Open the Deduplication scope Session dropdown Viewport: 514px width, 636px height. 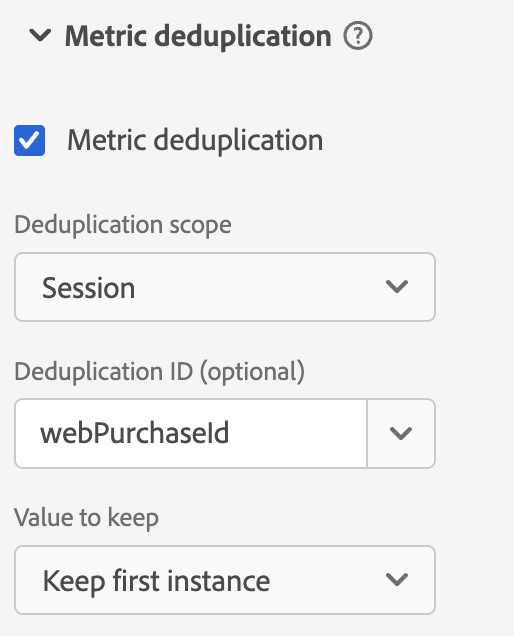[225, 287]
